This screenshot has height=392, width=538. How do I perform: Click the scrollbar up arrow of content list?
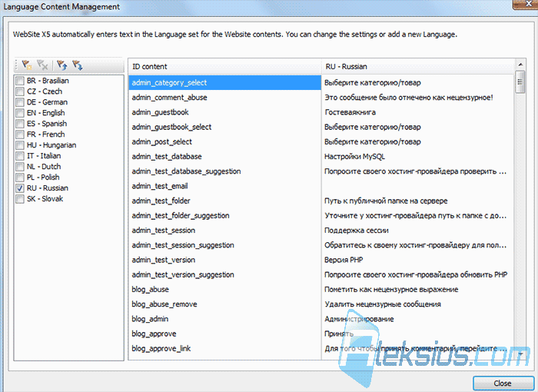[520, 65]
